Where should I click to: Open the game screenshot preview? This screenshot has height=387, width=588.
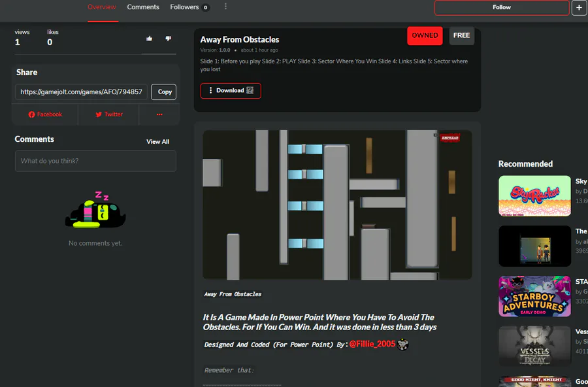[x=337, y=205]
